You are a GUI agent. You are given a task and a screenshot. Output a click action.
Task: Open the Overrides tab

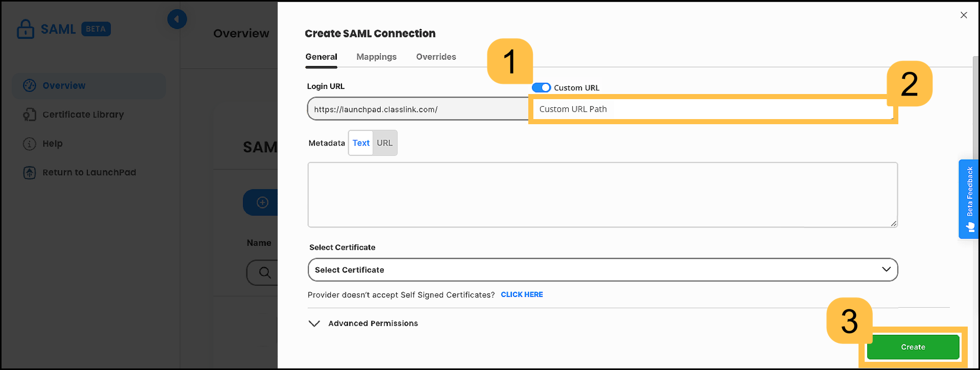(436, 57)
